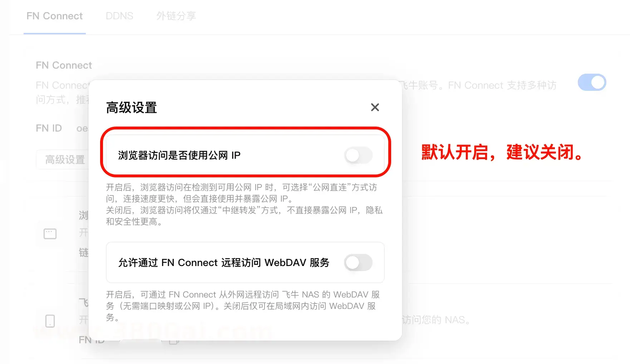Click the 高级设置 dialog title
The height and width of the screenshot is (364, 630).
click(132, 108)
